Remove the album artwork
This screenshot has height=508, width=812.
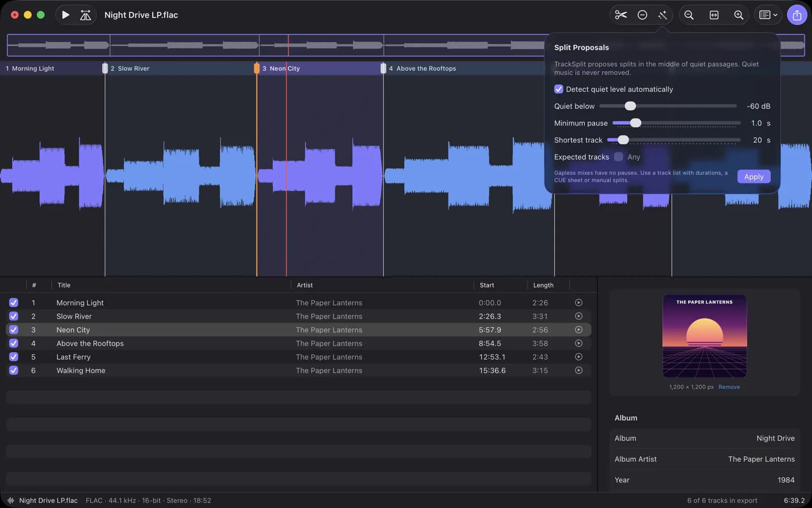click(x=729, y=387)
